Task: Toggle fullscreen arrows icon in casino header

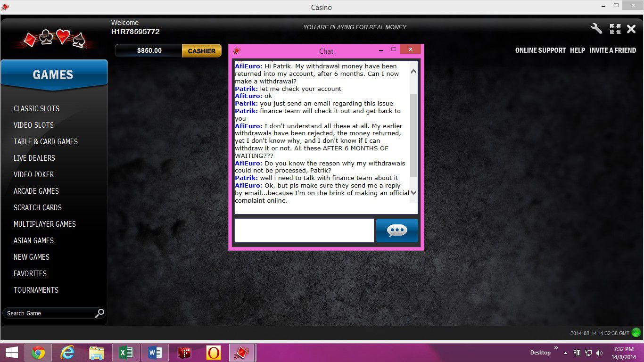Action: tap(615, 29)
